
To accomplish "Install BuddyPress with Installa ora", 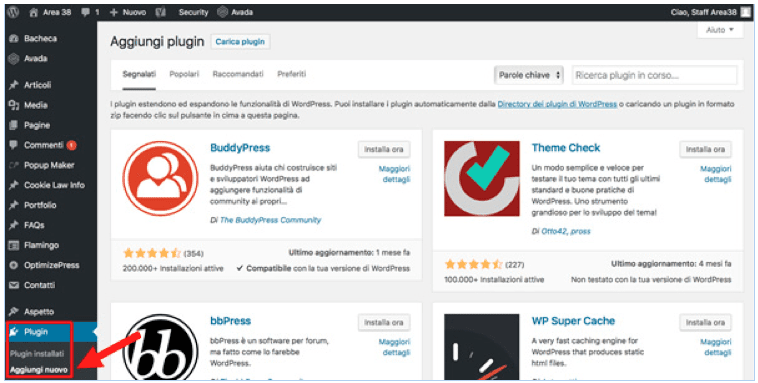I will pyautogui.click(x=384, y=149).
